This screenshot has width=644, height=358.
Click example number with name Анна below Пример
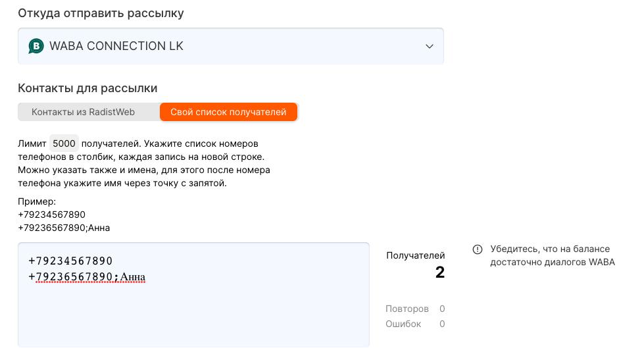click(x=64, y=228)
